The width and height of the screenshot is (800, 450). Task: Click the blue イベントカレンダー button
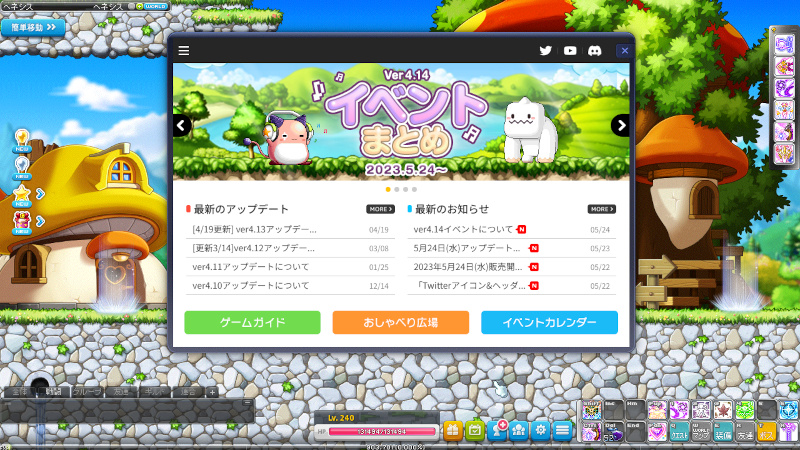point(549,322)
